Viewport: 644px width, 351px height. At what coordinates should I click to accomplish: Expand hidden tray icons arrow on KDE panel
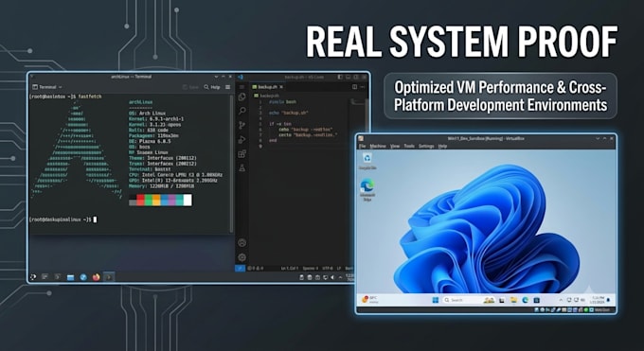(340, 277)
